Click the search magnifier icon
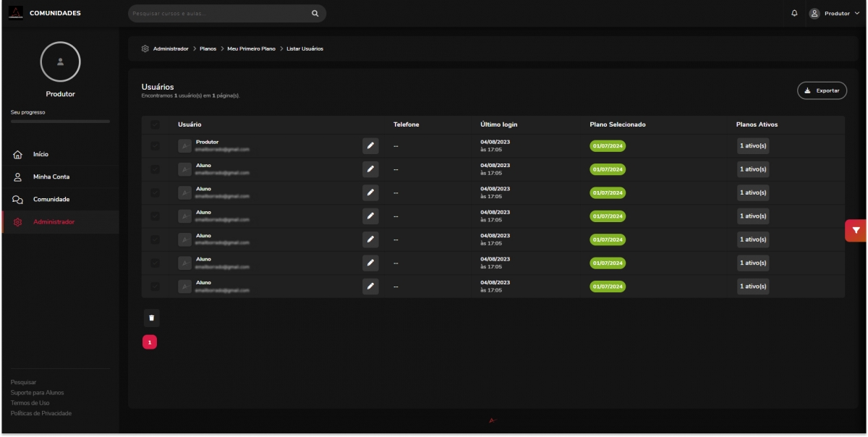Viewport: 868px width, 437px height. pos(315,13)
